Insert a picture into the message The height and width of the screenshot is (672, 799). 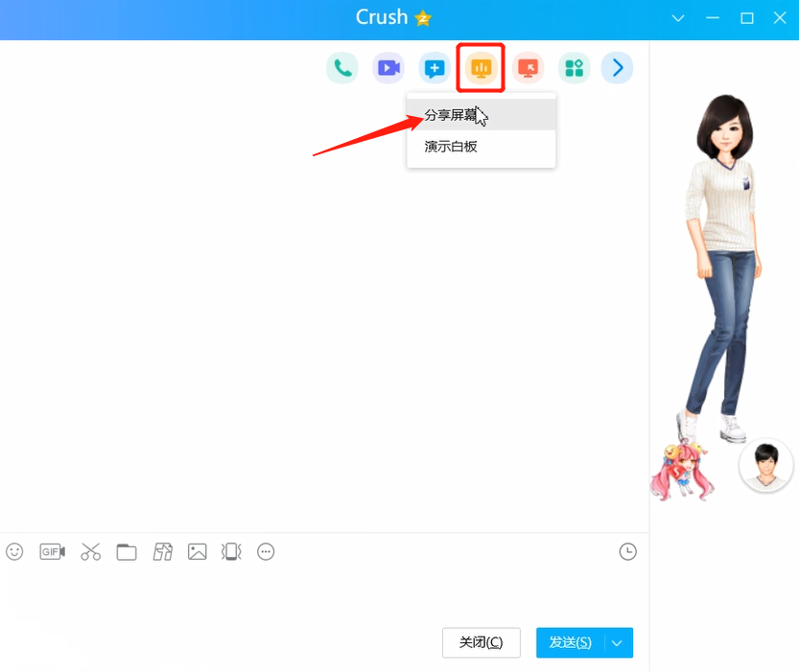coord(197,551)
